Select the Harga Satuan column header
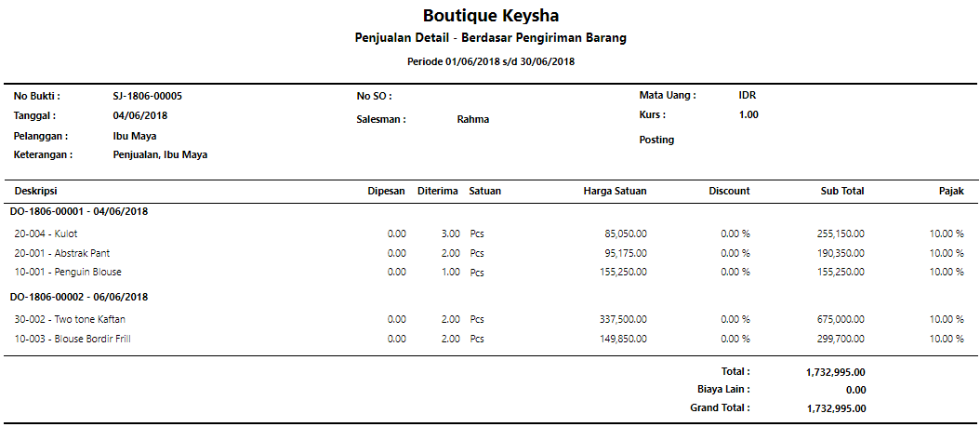 point(615,191)
